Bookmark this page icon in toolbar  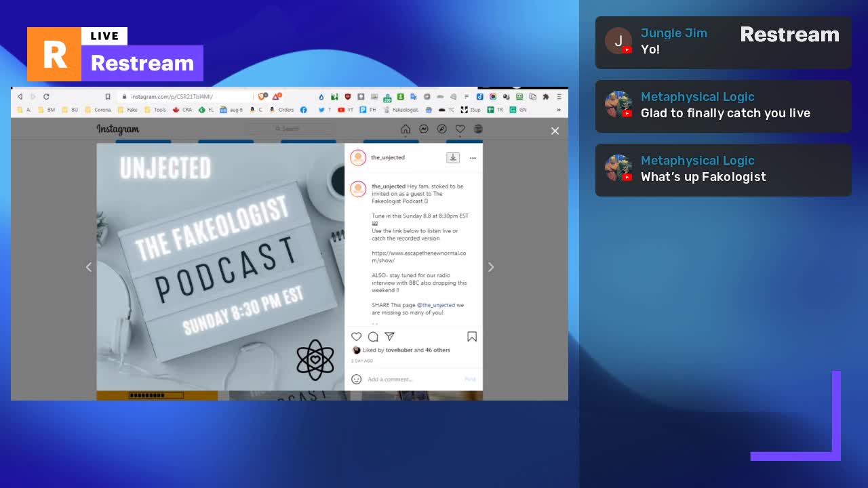point(107,97)
